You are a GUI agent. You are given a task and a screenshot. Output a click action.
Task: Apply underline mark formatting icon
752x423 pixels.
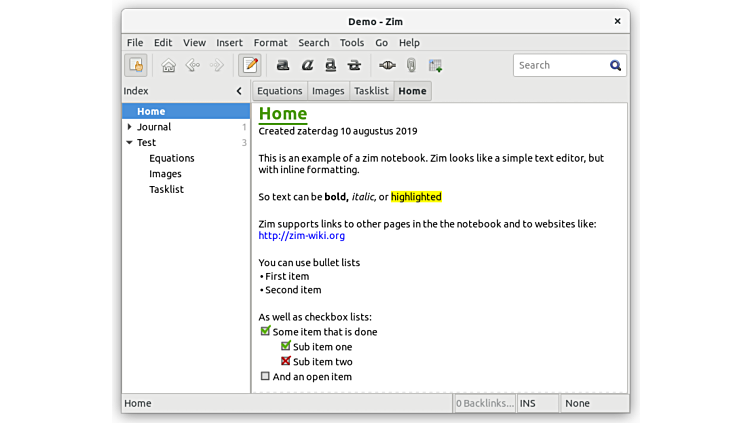click(x=330, y=66)
